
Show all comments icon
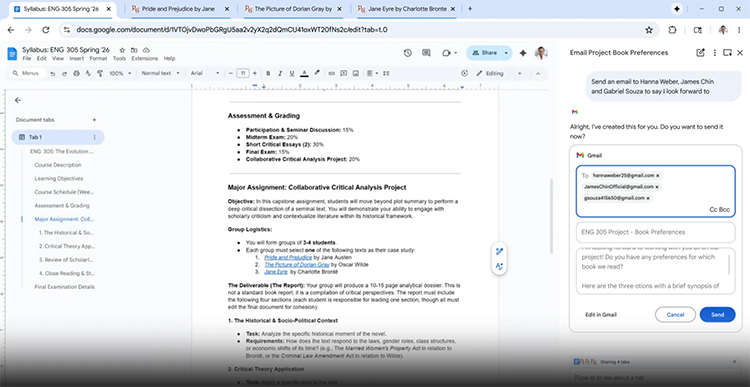426,53
